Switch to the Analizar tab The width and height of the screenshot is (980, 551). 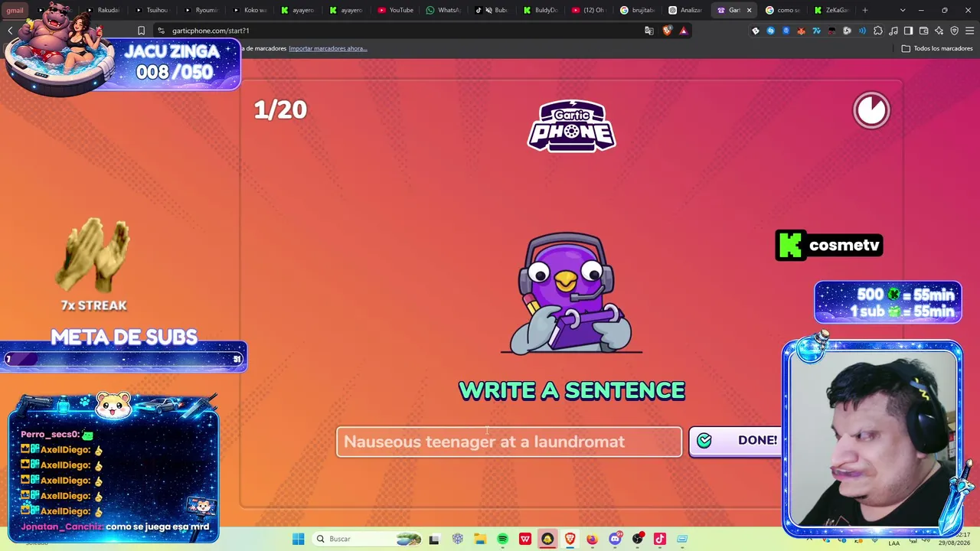(686, 10)
